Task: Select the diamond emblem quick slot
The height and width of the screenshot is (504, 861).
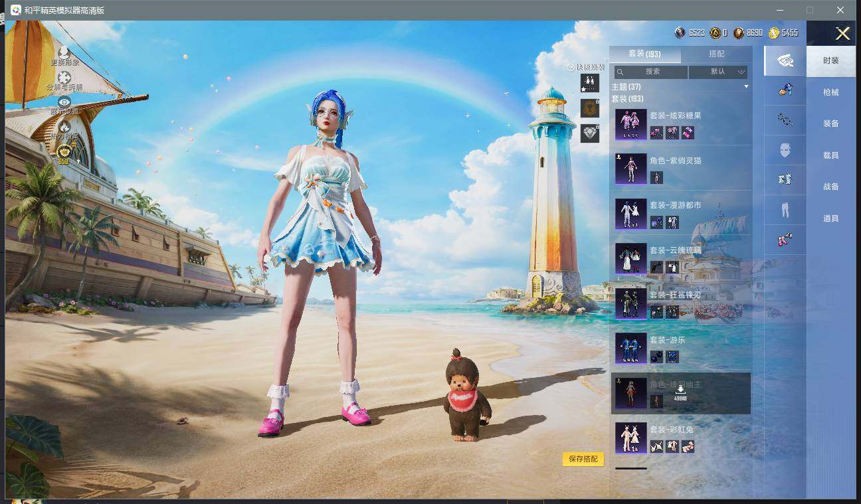Action: click(x=589, y=133)
